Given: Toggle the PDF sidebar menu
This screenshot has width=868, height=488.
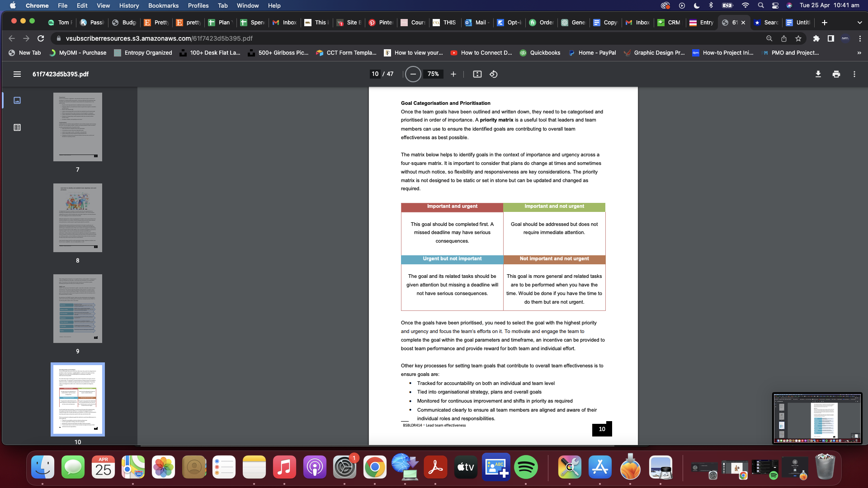Looking at the screenshot, I should click(17, 74).
